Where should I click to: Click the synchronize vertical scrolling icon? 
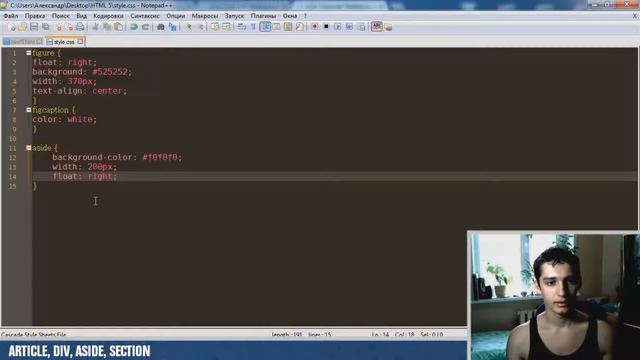coord(215,27)
